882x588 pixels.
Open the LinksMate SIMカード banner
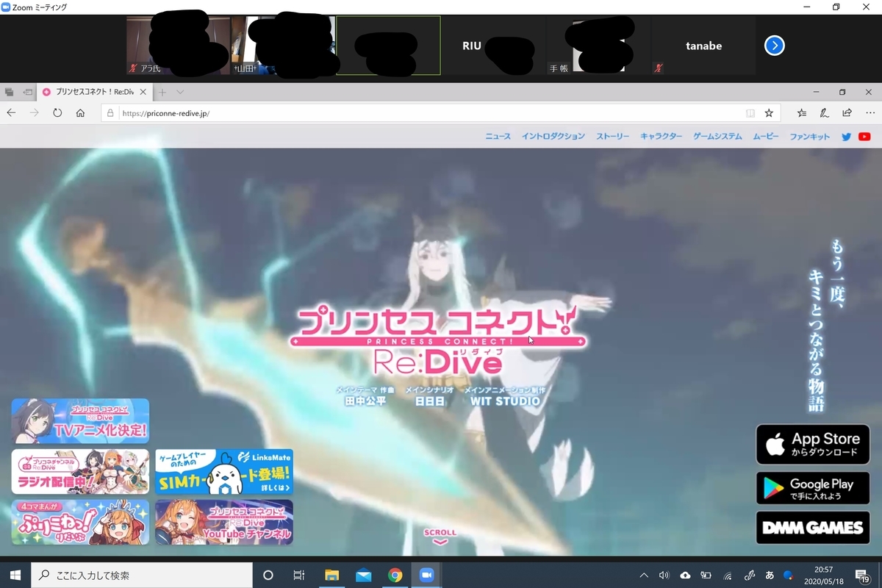[224, 471]
